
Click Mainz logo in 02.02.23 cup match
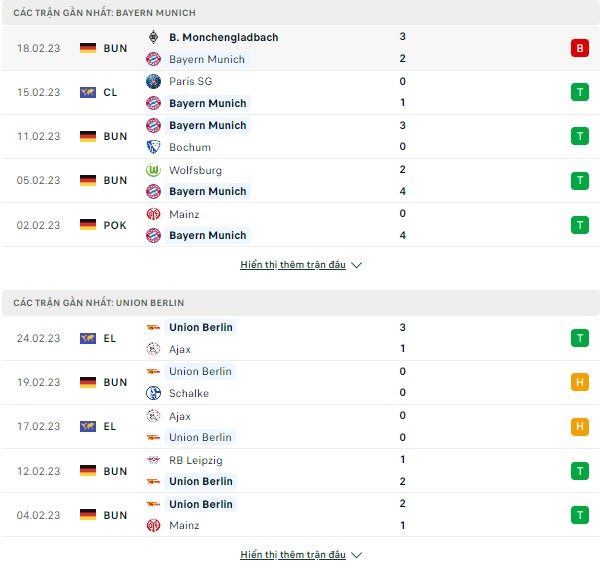point(153,214)
